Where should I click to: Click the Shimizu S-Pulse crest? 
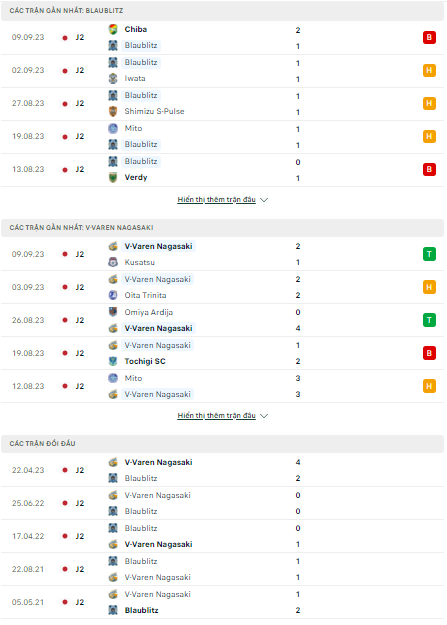pyautogui.click(x=113, y=111)
